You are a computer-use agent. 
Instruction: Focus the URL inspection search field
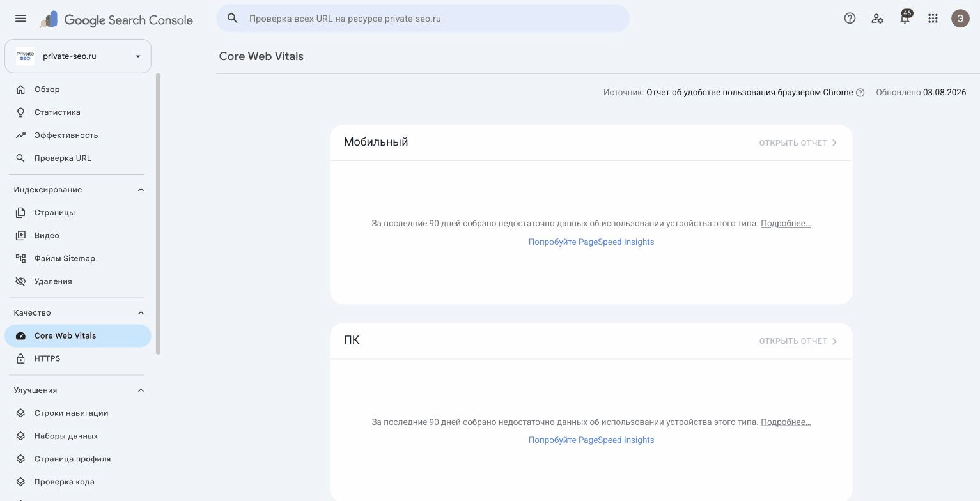click(x=423, y=19)
